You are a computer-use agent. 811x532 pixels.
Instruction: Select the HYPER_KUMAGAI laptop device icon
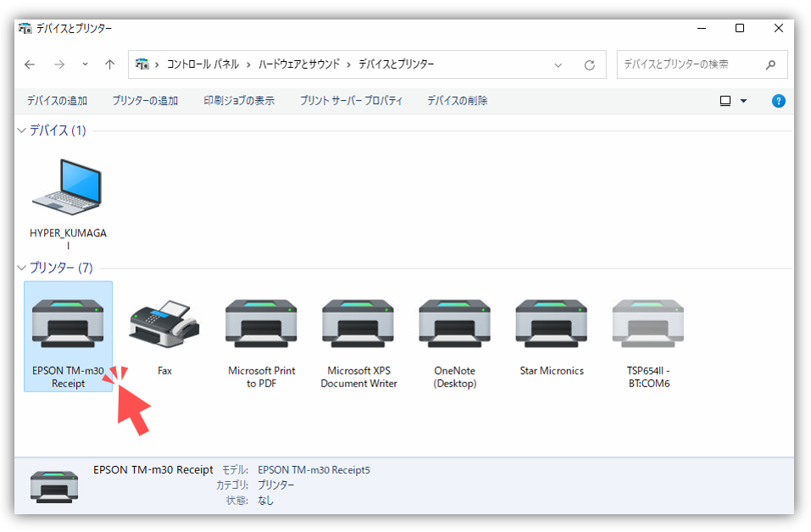(68, 188)
